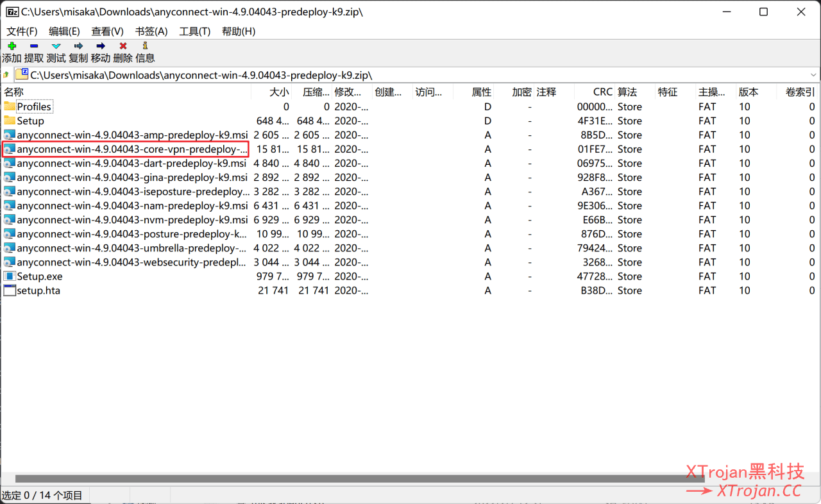
Task: Select the setup.hta file
Action: [x=38, y=290]
